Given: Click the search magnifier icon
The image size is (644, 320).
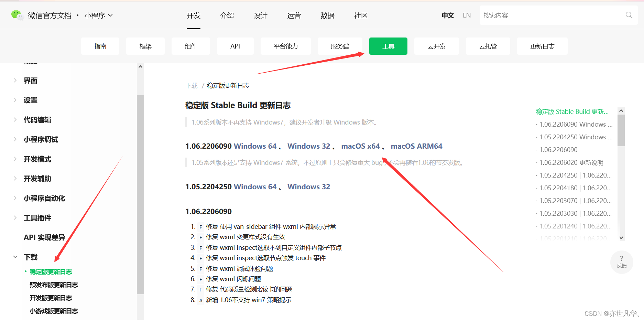Looking at the screenshot, I should (x=629, y=15).
